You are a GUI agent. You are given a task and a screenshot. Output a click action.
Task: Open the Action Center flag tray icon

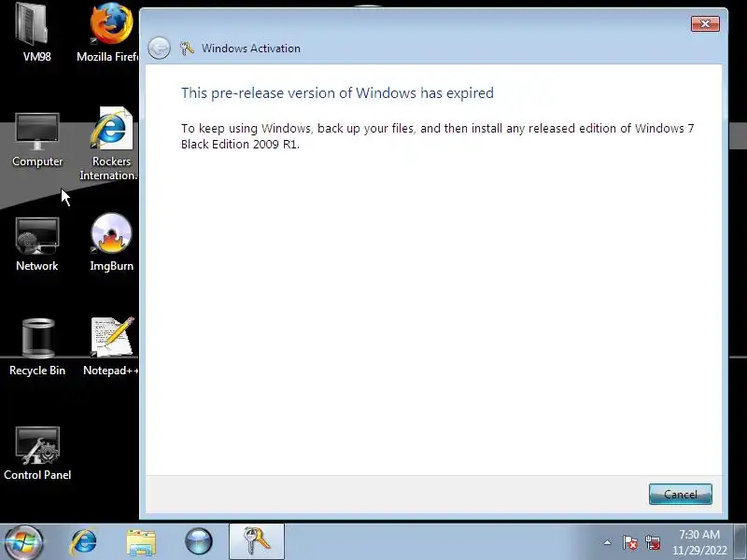coord(629,542)
